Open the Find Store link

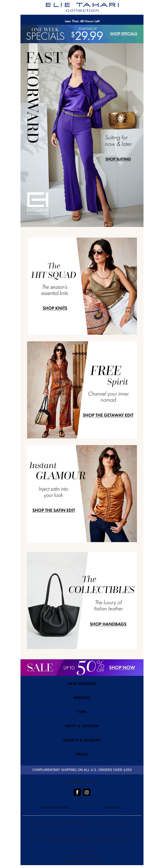[x=113, y=807]
